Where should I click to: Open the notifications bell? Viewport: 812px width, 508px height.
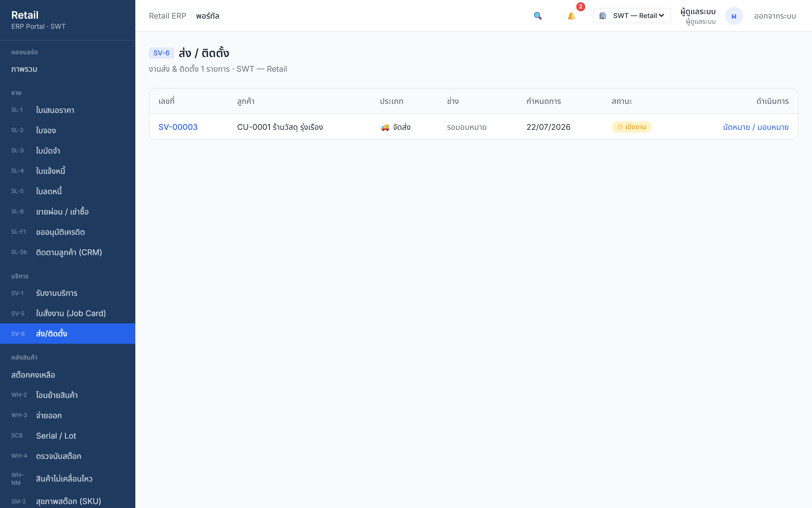click(572, 16)
